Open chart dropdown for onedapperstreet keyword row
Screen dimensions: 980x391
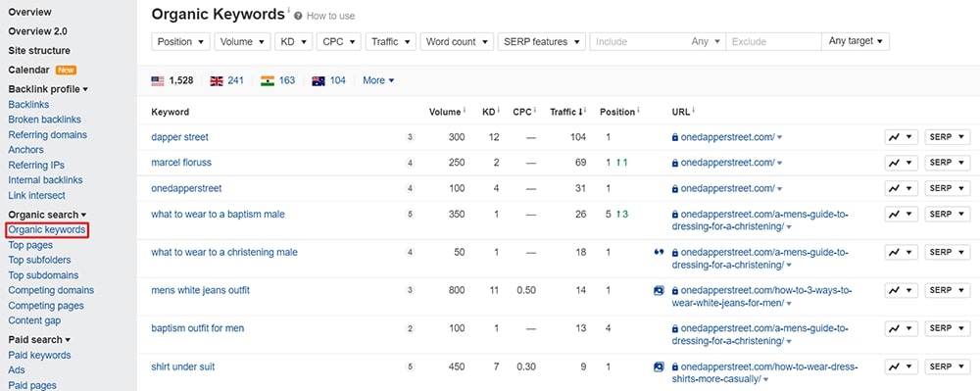tap(902, 188)
